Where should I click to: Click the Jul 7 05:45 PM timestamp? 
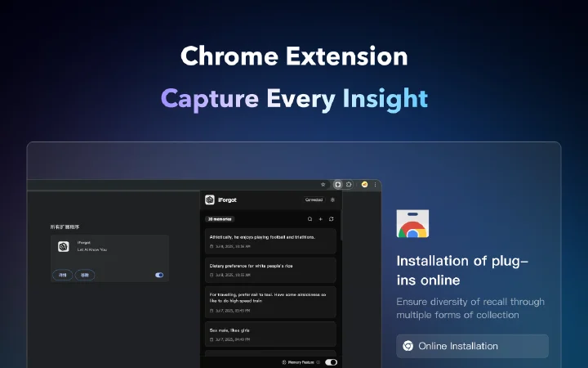(233, 311)
